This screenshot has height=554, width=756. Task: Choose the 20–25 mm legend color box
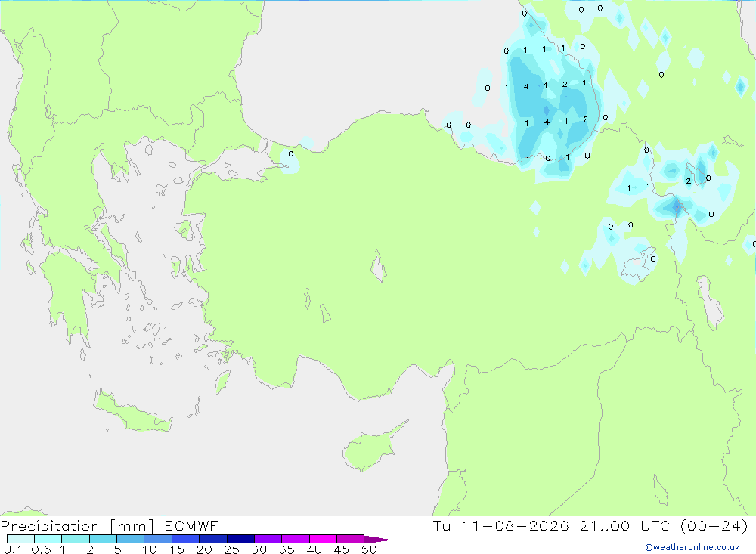[213, 539]
